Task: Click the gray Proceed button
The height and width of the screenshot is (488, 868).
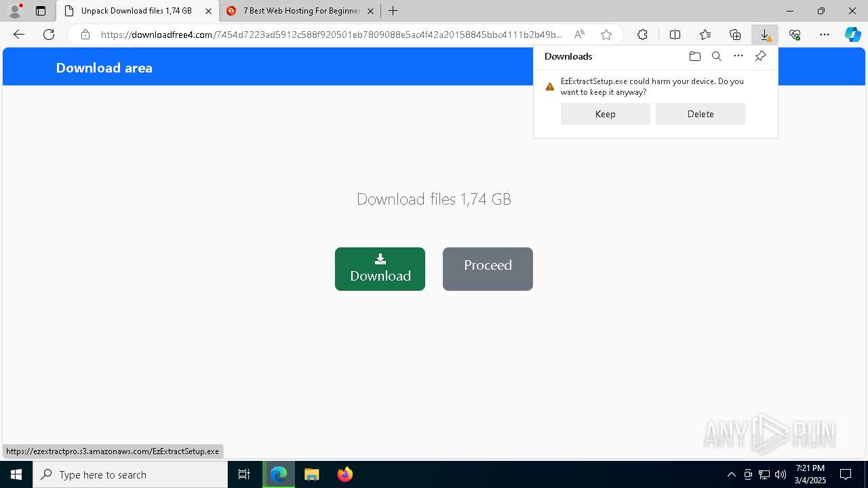Action: (488, 269)
